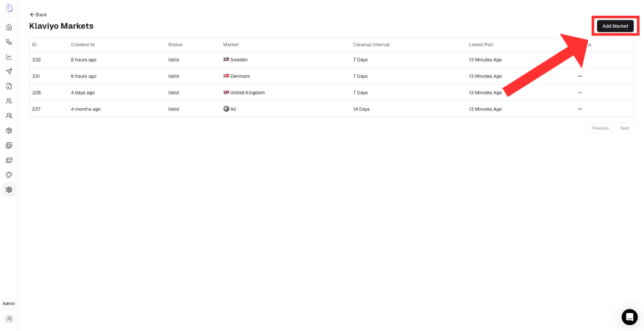The width and height of the screenshot is (644, 331).
Task: Click the Cleanup Interval column header
Action: (x=371, y=45)
